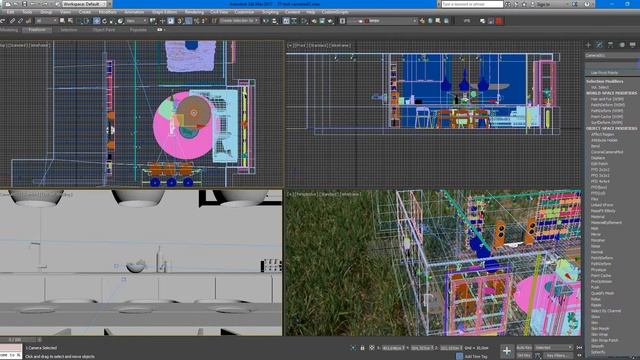The image size is (640, 360).
Task: Click the Set Key button
Action: [524, 356]
